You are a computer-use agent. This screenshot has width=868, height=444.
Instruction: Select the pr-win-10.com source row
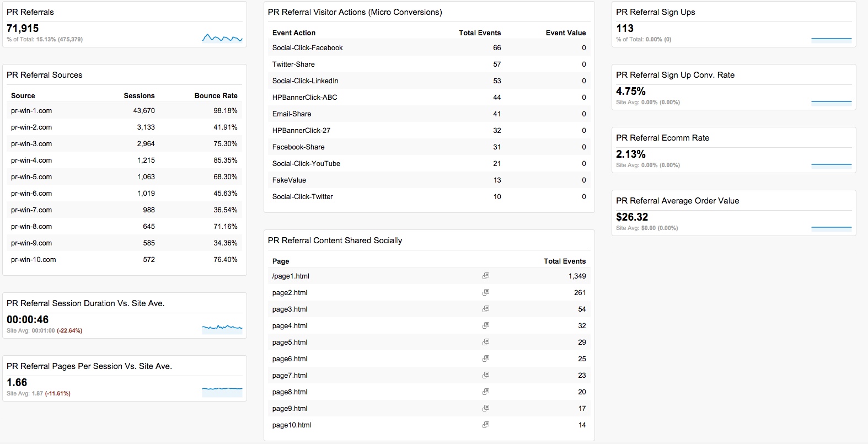125,260
